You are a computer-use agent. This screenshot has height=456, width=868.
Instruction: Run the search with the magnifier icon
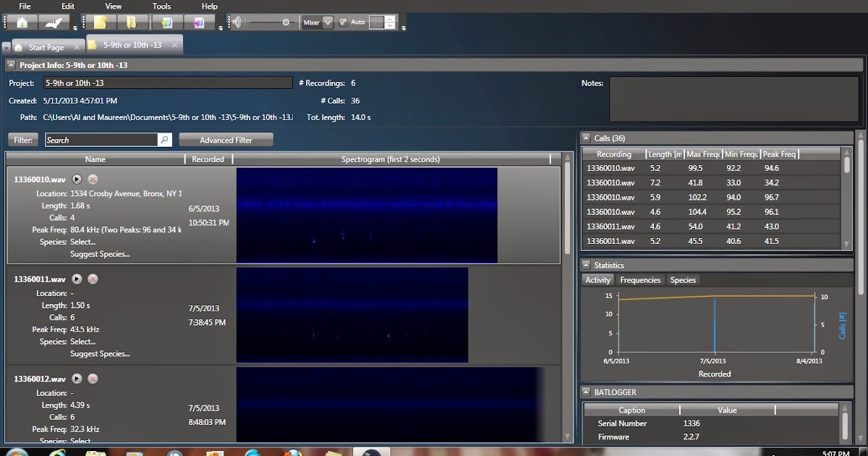click(165, 139)
